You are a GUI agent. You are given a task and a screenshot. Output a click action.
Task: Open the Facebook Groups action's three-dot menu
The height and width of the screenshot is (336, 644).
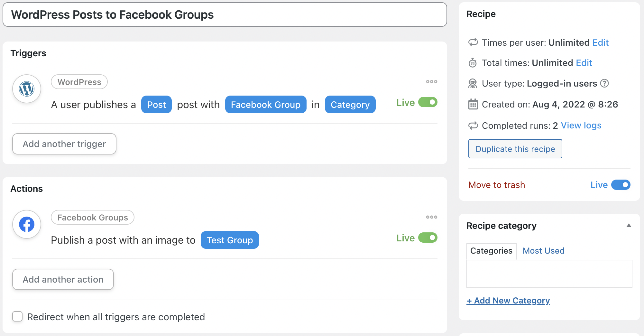(x=431, y=217)
